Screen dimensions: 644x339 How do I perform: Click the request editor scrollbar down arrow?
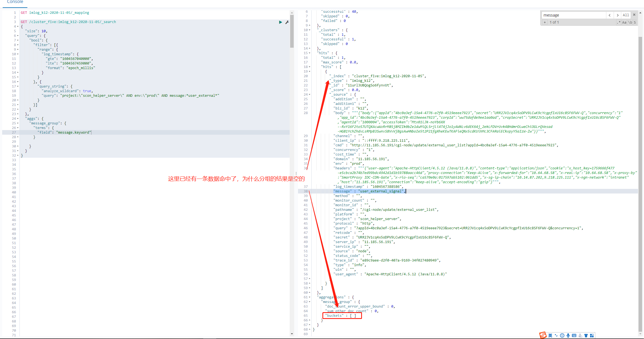pos(292,334)
